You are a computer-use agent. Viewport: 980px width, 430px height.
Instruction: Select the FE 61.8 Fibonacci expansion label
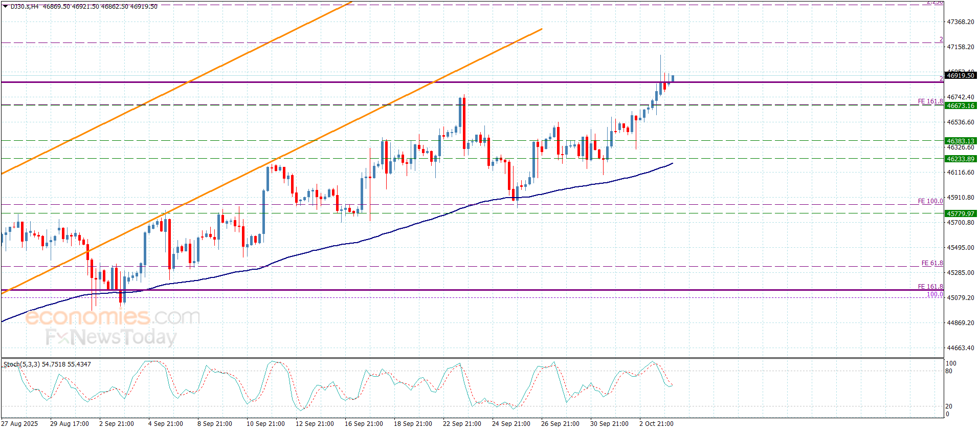tap(932, 263)
